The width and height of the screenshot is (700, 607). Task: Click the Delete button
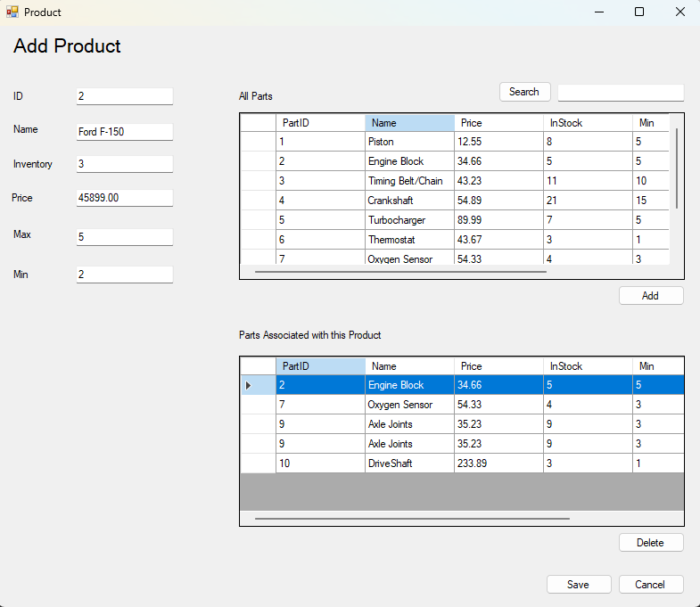tap(651, 542)
